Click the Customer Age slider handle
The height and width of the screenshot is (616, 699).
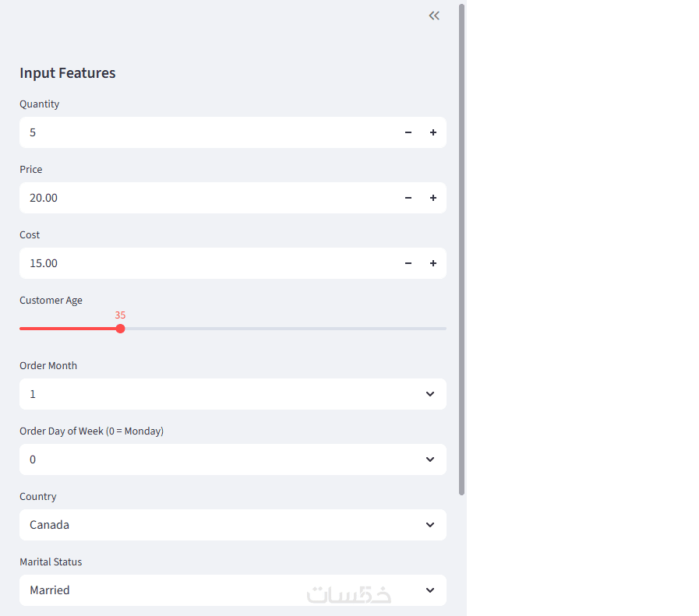click(120, 329)
